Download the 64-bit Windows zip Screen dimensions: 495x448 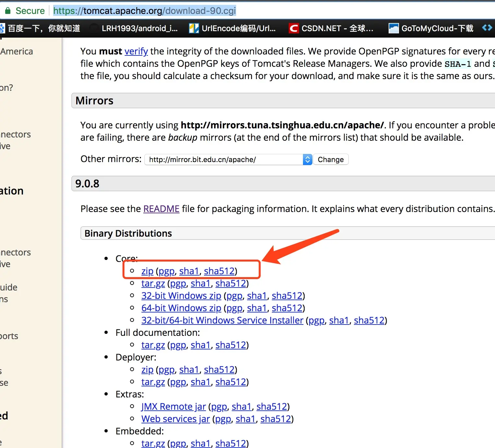[x=181, y=308]
